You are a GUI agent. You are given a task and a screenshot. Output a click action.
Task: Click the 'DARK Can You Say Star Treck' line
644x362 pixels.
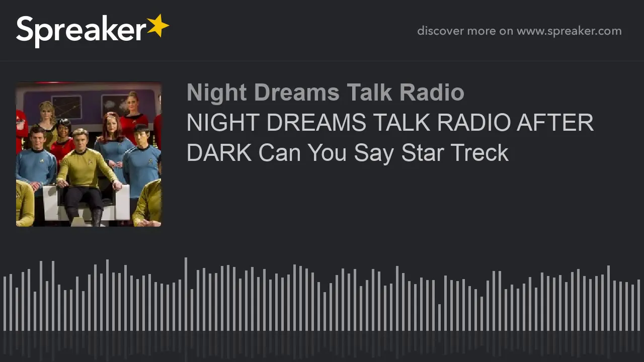coord(348,152)
